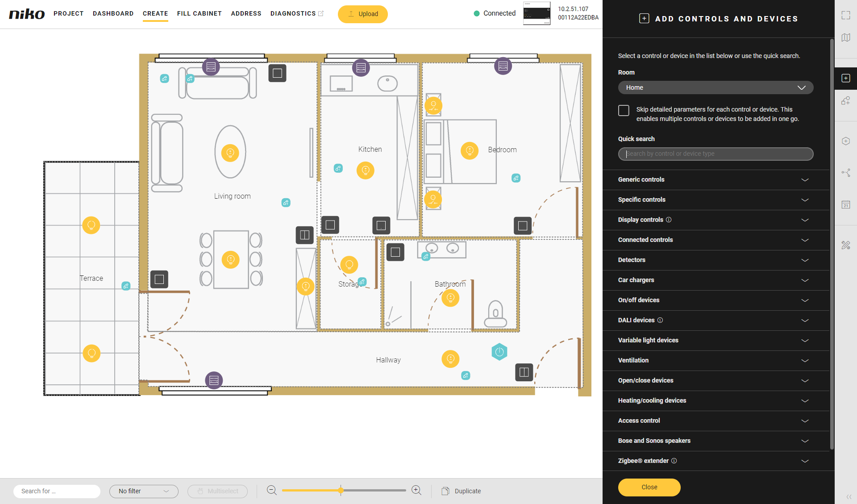
Task: Open the floor plan map sidebar icon
Action: click(x=846, y=37)
